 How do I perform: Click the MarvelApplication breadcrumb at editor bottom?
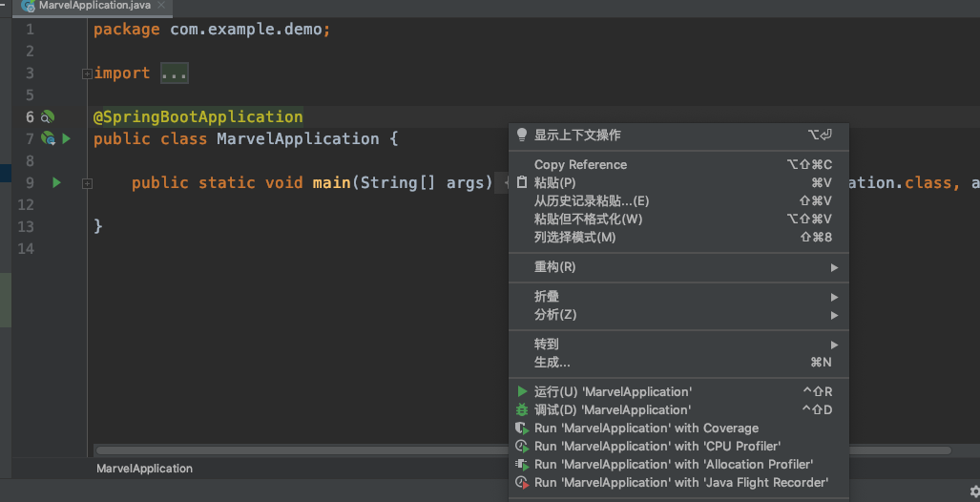144,469
